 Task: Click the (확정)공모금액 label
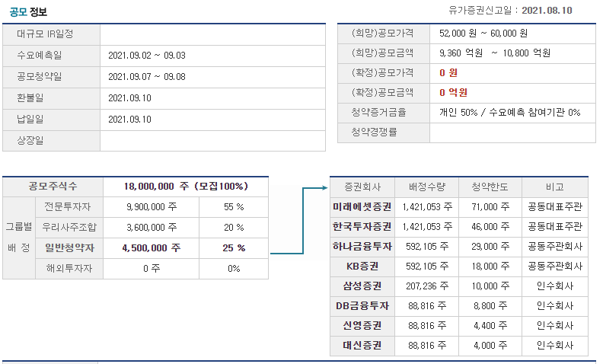tap(383, 92)
